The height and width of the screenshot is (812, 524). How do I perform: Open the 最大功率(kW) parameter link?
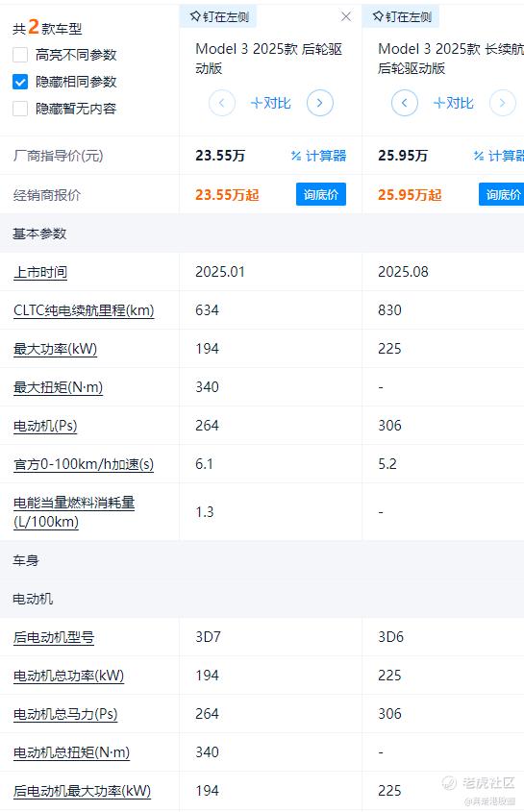tap(55, 349)
